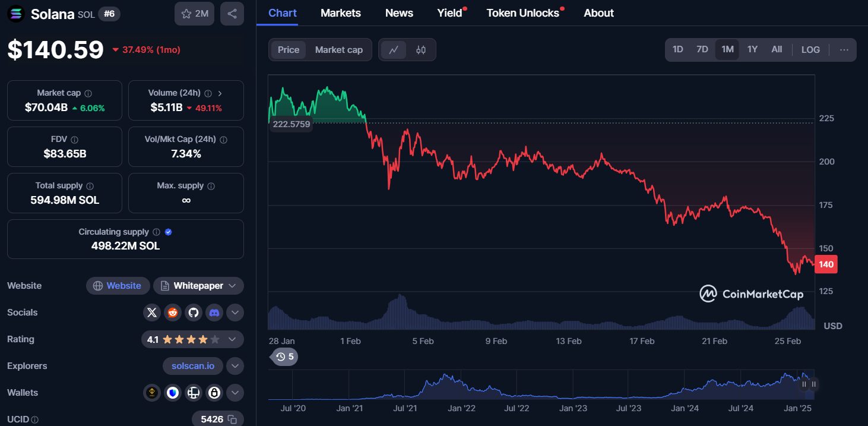Image resolution: width=868 pixels, height=426 pixels.
Task: Visit the Solana Website link
Action: [x=118, y=286]
